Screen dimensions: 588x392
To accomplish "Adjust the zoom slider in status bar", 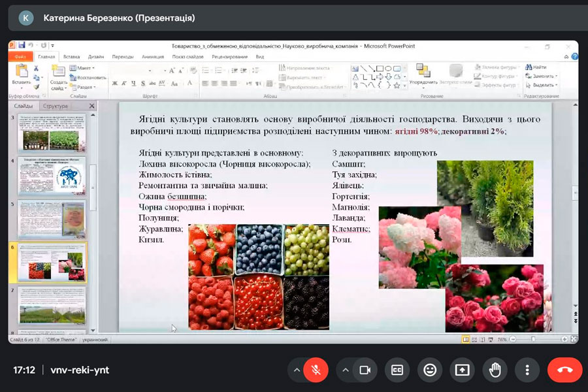I will coord(533,340).
